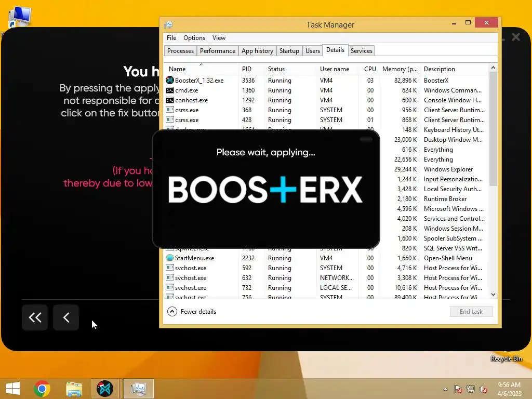Click the End task button

[471, 312]
